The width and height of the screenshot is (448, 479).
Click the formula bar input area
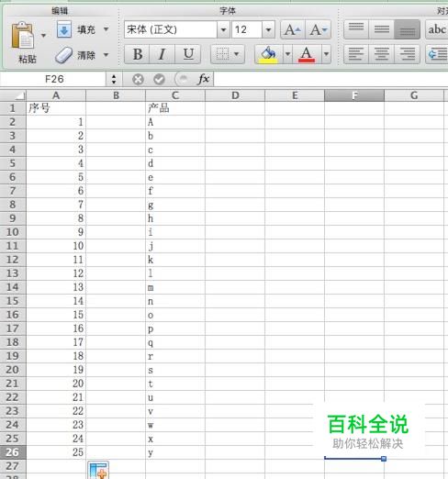[331, 79]
